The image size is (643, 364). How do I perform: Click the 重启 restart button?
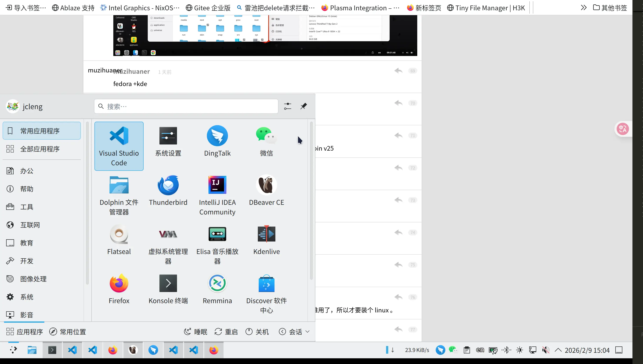226,332
